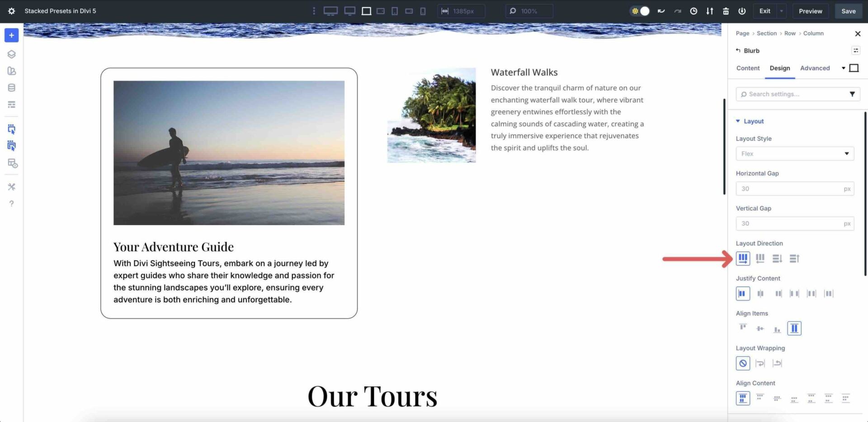The image size is (868, 422).
Task: Open the Layers panel in left sidebar
Action: [11, 54]
